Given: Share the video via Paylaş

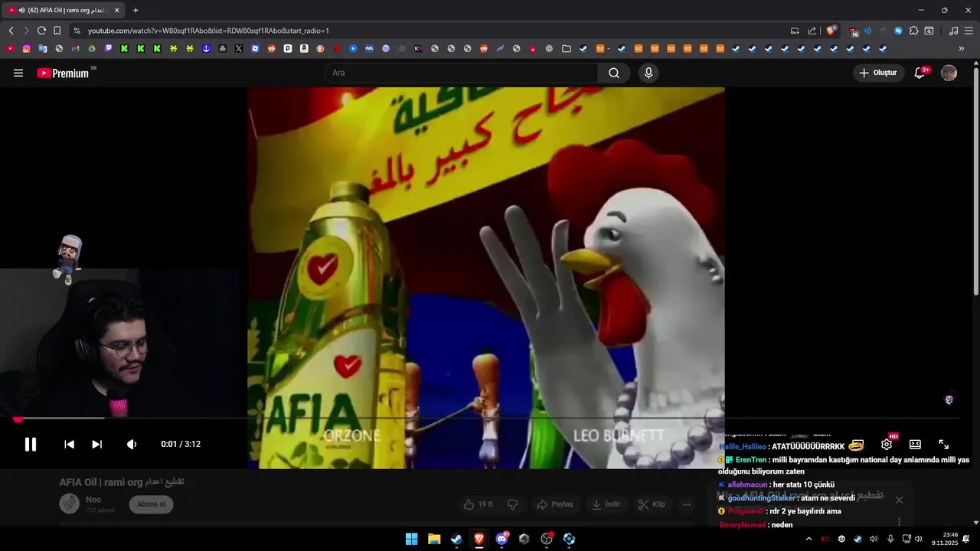Looking at the screenshot, I should [555, 504].
